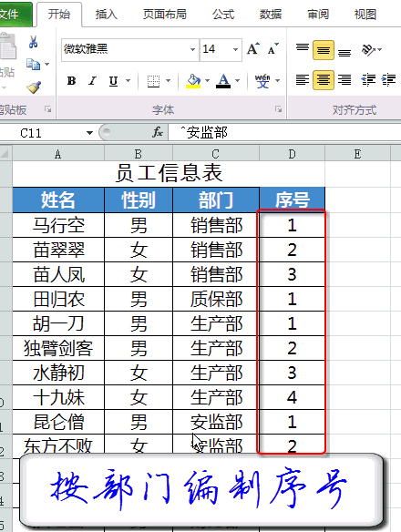Toggle horizontal Center alignment
401x532 pixels.
(x=323, y=80)
